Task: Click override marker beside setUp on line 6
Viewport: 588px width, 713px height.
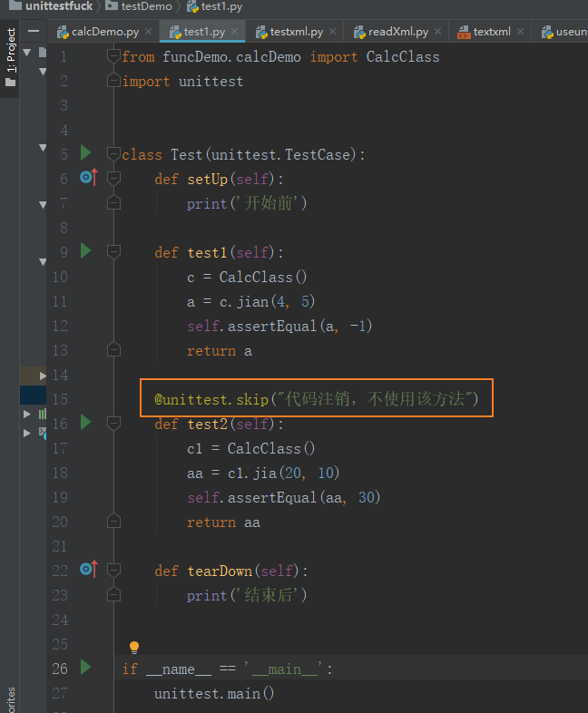Action: [x=89, y=177]
